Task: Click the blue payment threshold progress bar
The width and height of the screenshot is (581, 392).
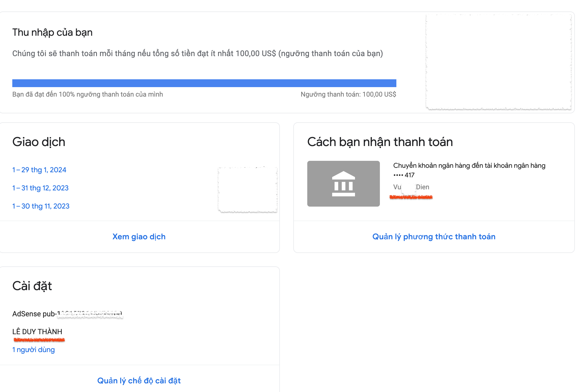Action: (204, 83)
